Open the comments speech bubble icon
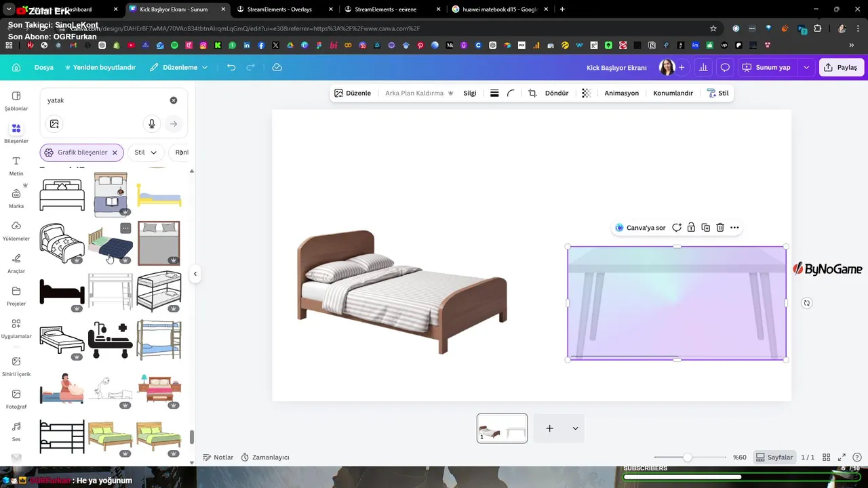 tap(725, 68)
